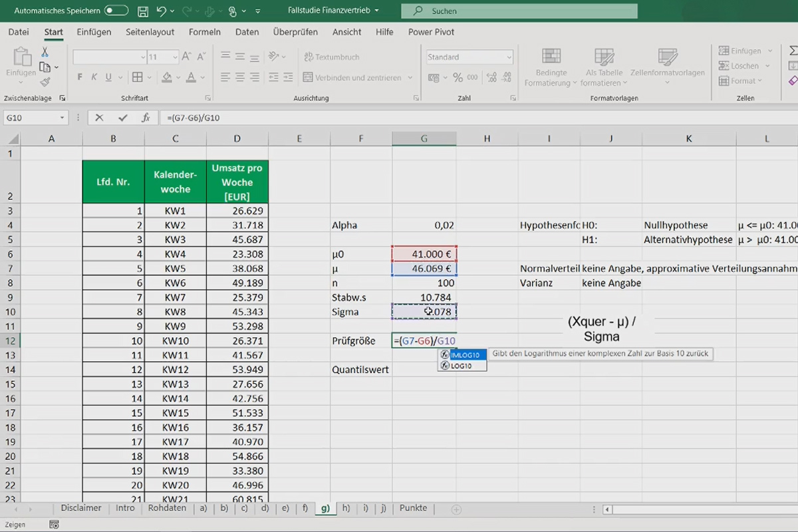798x532 pixels.
Task: Click Löschen button in Zellen group
Action: pos(742,66)
